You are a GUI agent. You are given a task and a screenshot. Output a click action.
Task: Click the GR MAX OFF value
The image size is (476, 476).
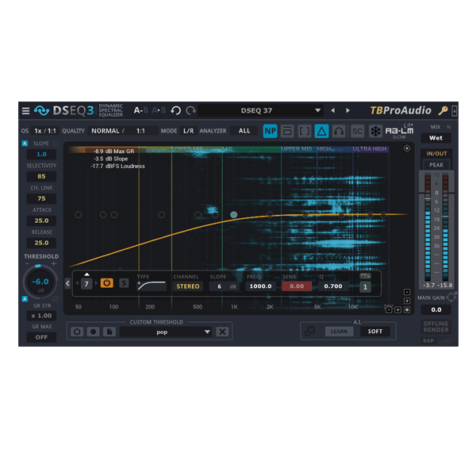tap(41, 337)
